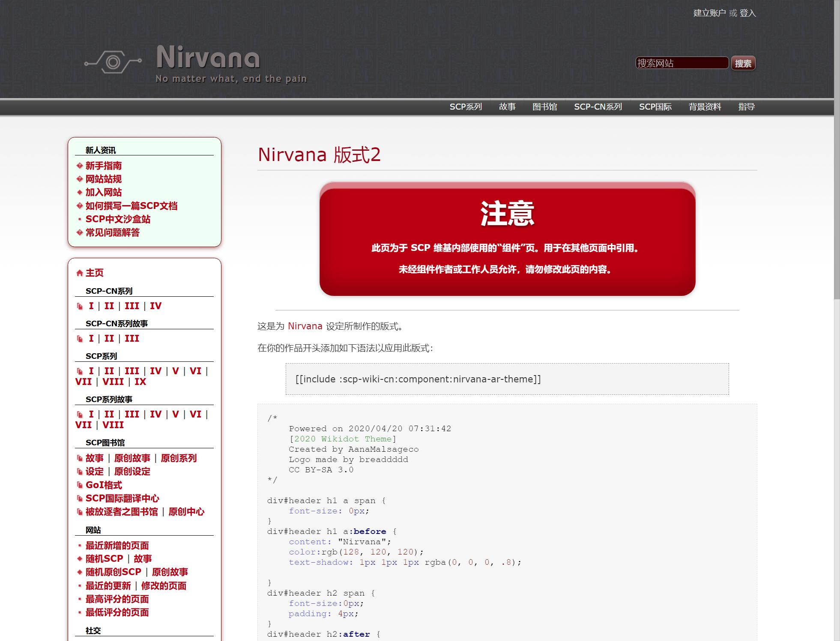Open the Nirvana link in body text
This screenshot has height=641, width=840.
[305, 326]
